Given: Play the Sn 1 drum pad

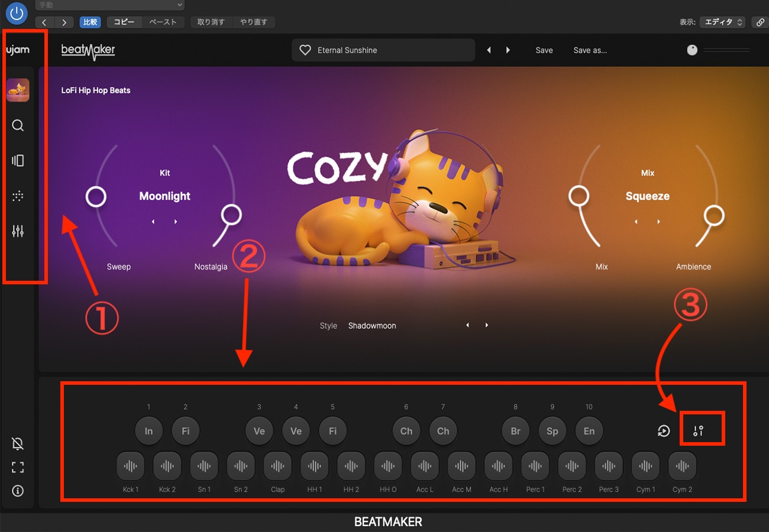Looking at the screenshot, I should click(x=204, y=466).
